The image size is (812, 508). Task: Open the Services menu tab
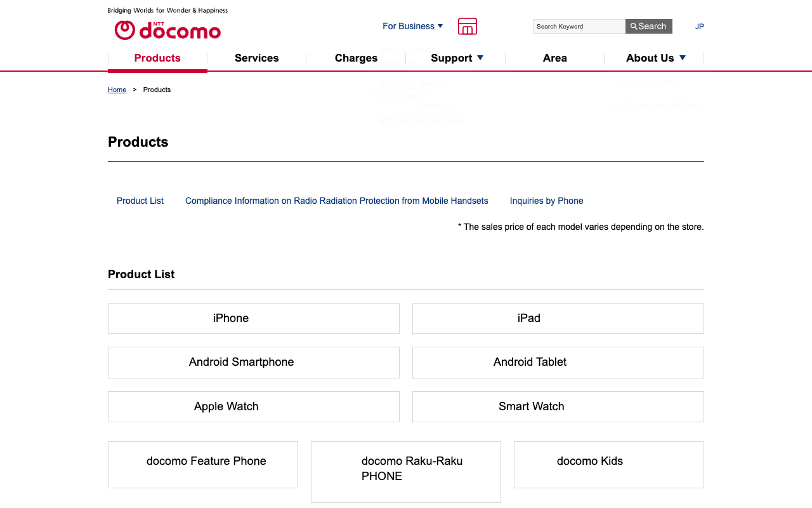pos(256,58)
